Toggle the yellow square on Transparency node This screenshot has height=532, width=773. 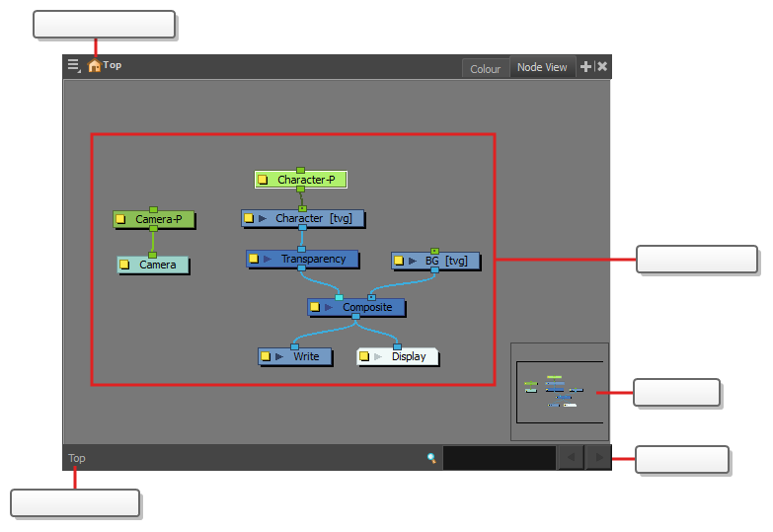[x=254, y=259]
